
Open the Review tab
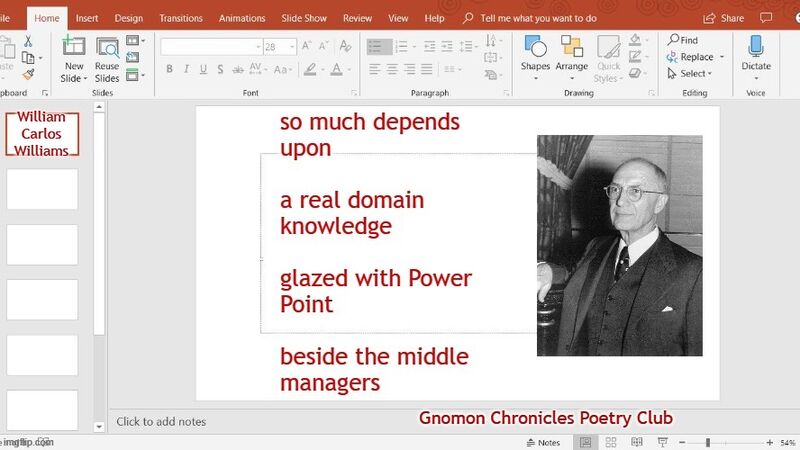pos(357,18)
